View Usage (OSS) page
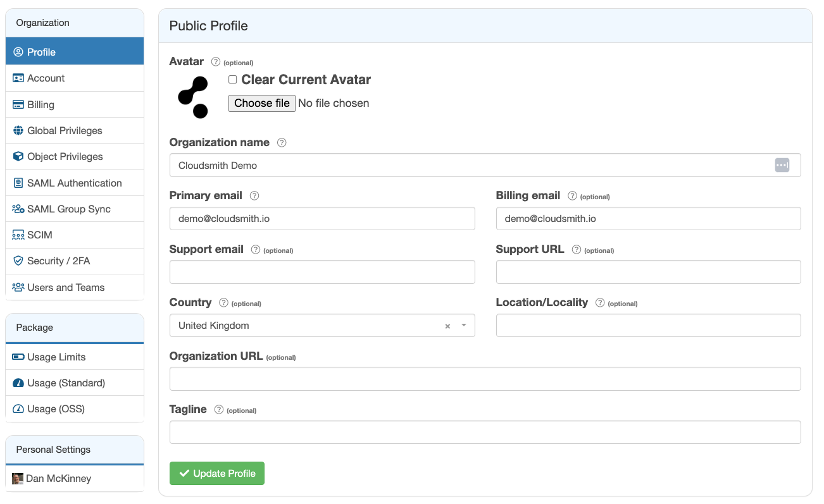824x504 pixels. 75,409
